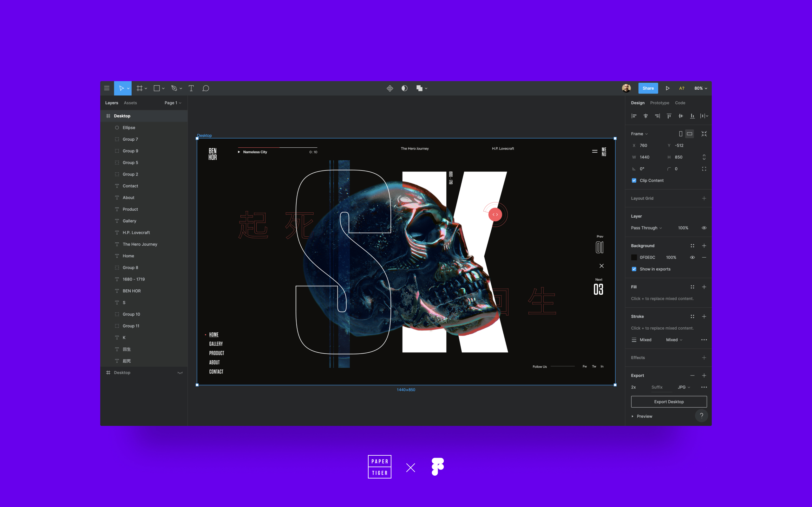Viewport: 812px width, 507px height.
Task: Toggle Show in exports checkbox
Action: click(634, 269)
